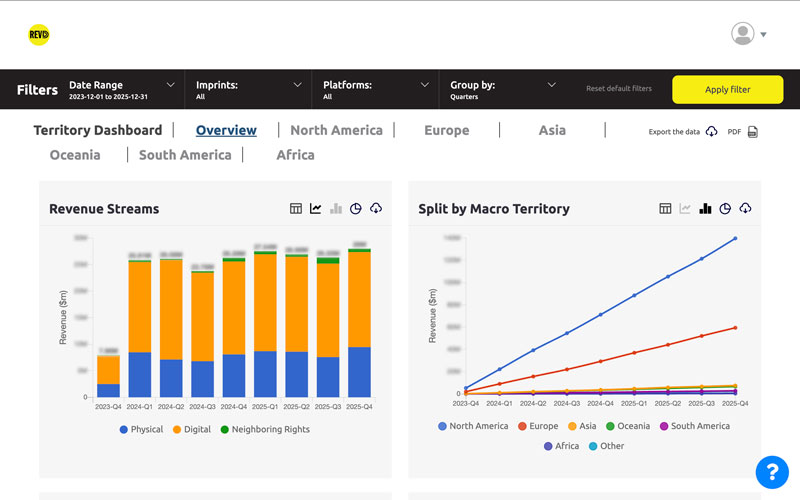Hide the Neighboring Rights legend series
This screenshot has width=800, height=500.
[x=263, y=429]
